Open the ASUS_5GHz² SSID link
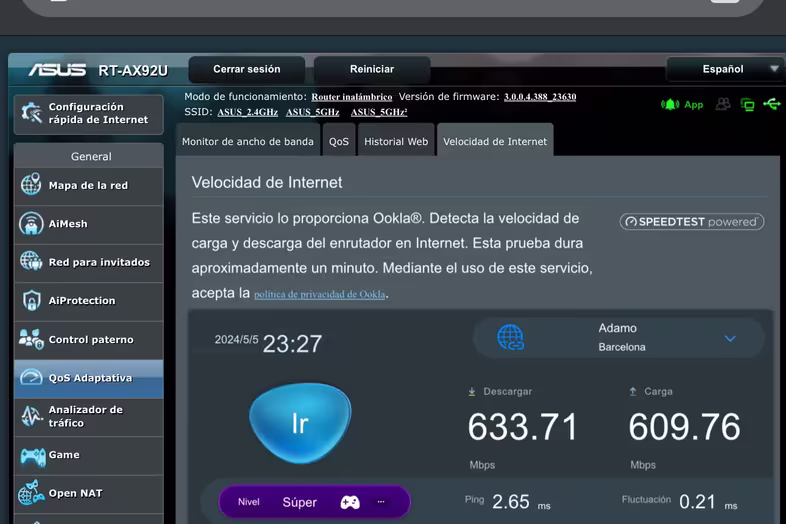Screen dimensions: 786x524 (379, 112)
